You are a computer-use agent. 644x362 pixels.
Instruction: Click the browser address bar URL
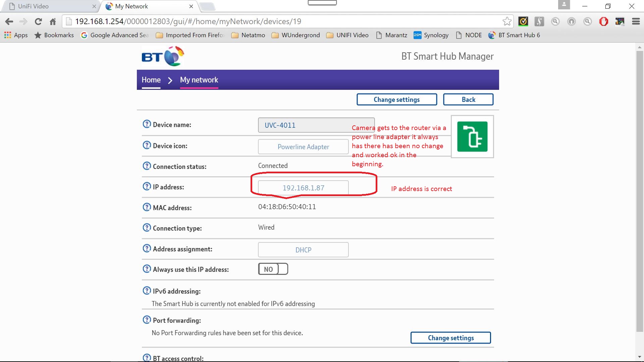tap(188, 21)
